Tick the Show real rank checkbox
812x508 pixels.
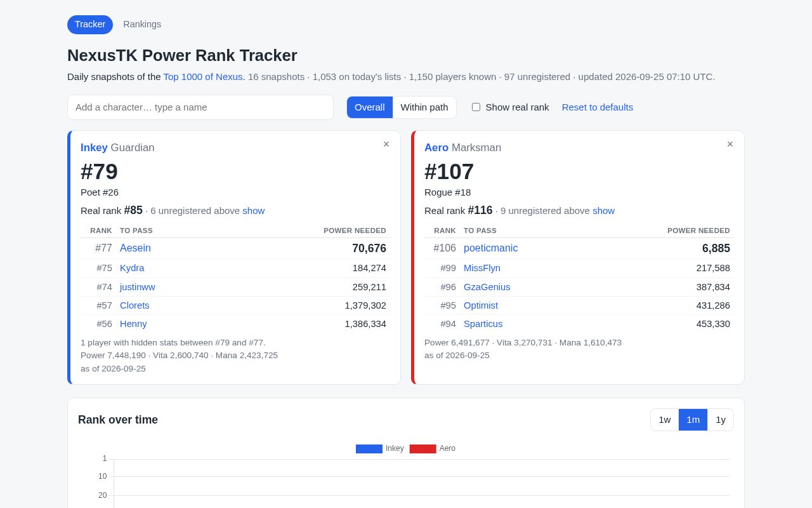(x=476, y=107)
